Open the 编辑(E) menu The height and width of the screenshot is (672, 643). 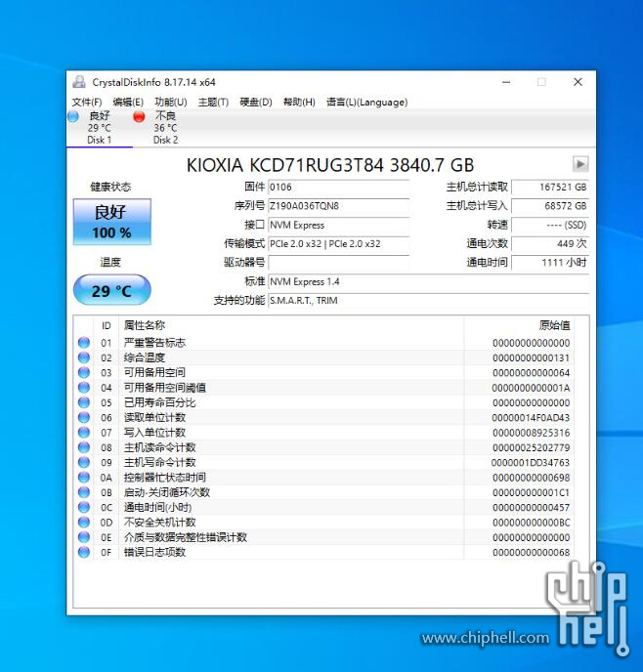(x=128, y=102)
